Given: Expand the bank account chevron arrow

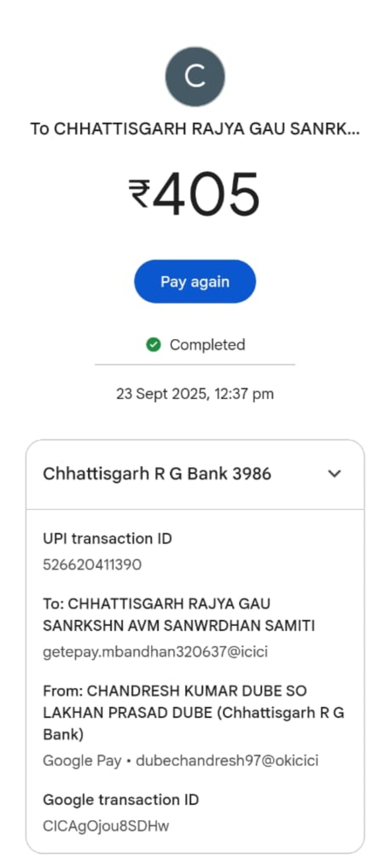Looking at the screenshot, I should point(334,474).
